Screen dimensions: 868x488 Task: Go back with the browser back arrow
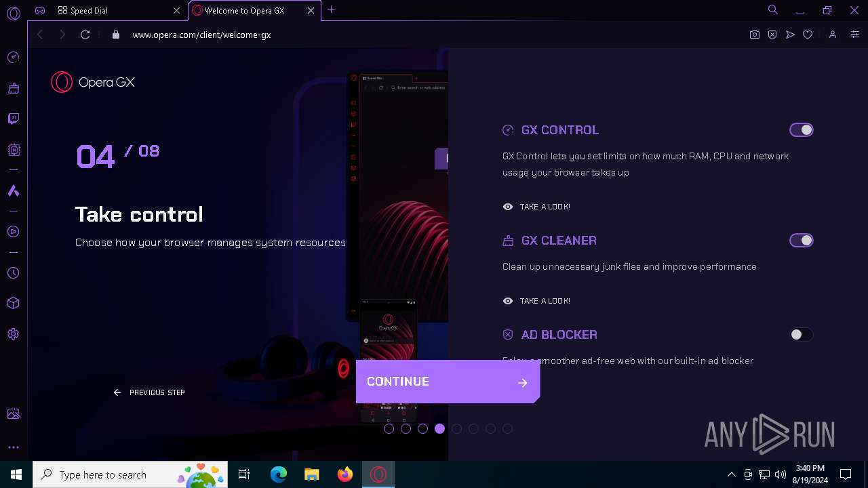pos(40,35)
